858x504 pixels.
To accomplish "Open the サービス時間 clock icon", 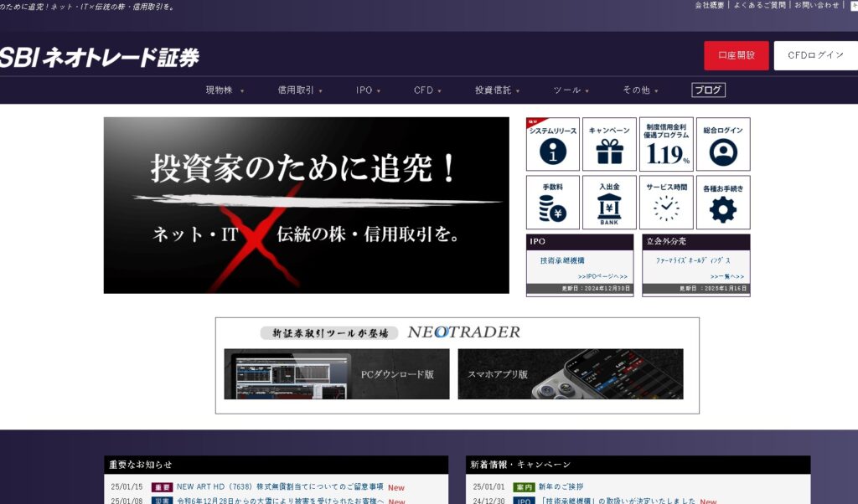I will click(x=666, y=203).
